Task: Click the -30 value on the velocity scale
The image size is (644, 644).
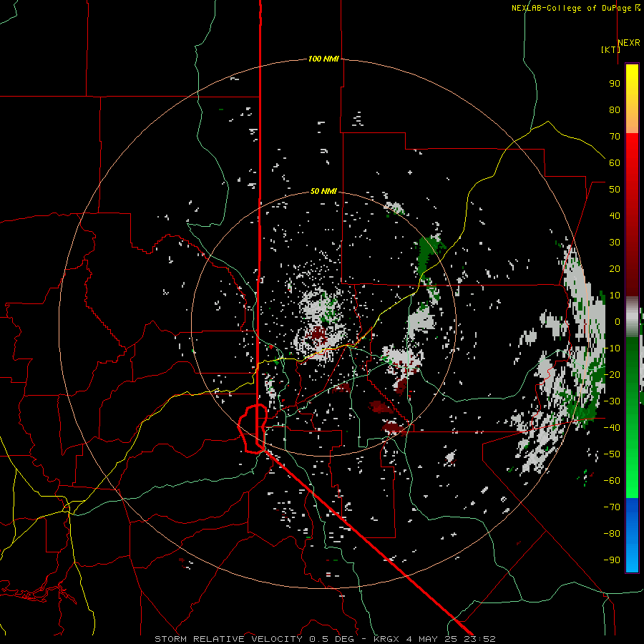Action: 612,401
